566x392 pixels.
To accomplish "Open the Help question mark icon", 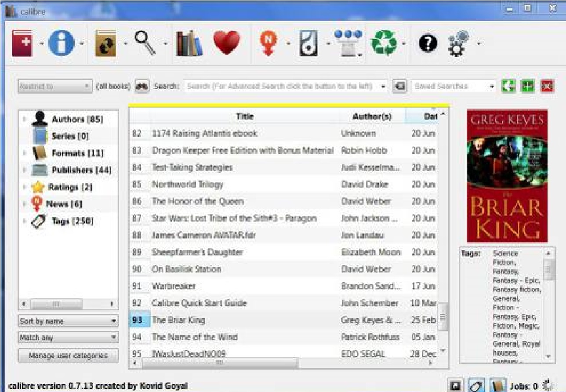I will pos(428,43).
